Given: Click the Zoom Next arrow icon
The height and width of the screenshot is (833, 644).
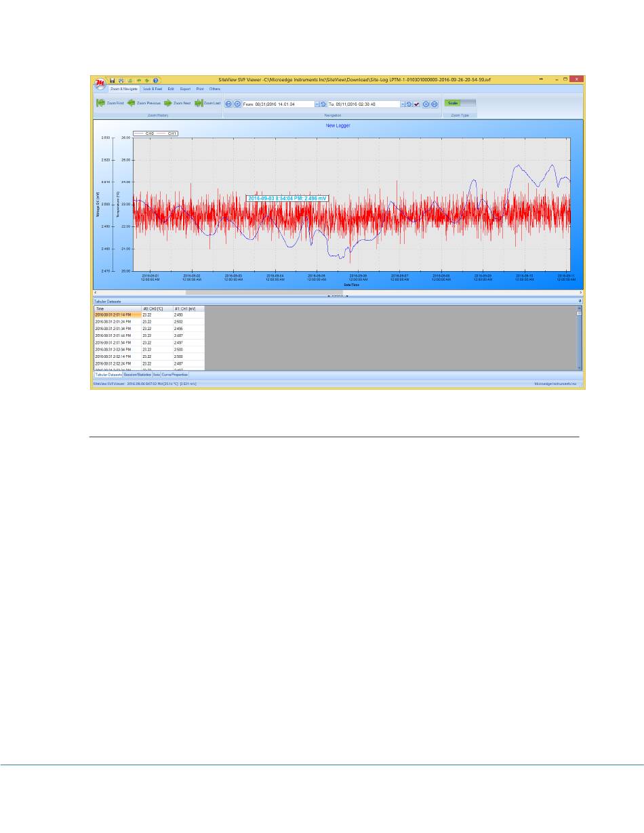Looking at the screenshot, I should click(167, 103).
